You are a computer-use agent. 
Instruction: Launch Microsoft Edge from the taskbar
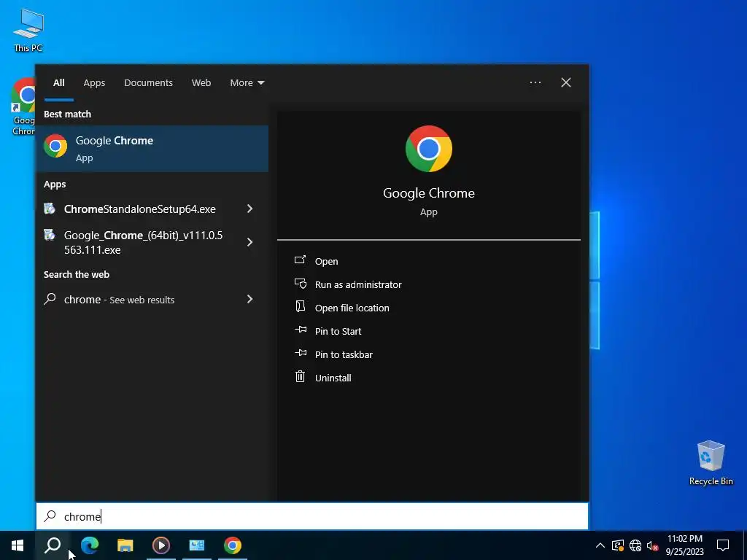(90, 545)
